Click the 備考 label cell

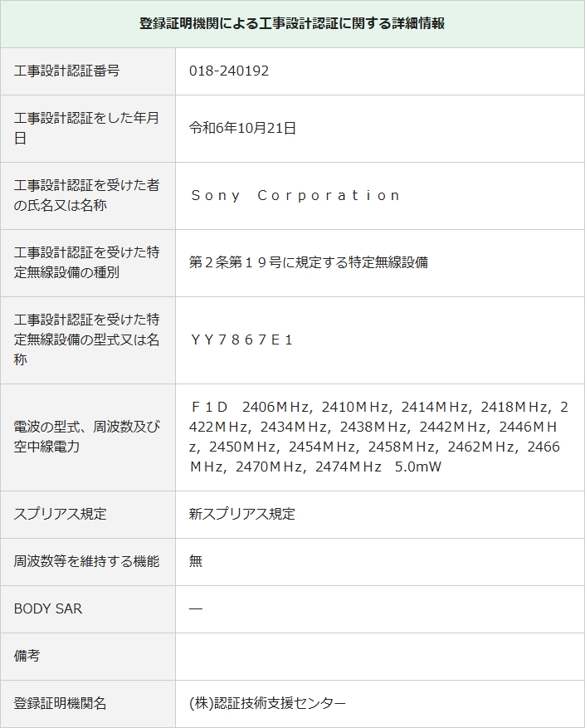pyautogui.click(x=88, y=657)
